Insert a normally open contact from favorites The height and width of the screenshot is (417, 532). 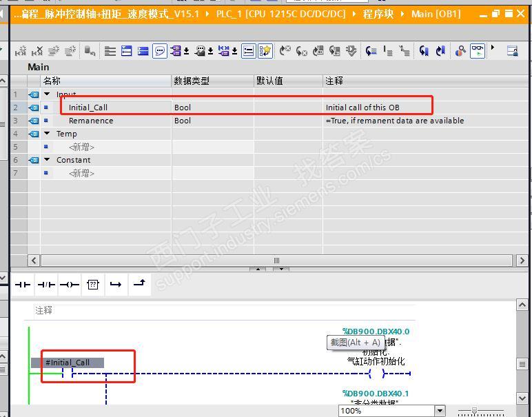point(23,285)
